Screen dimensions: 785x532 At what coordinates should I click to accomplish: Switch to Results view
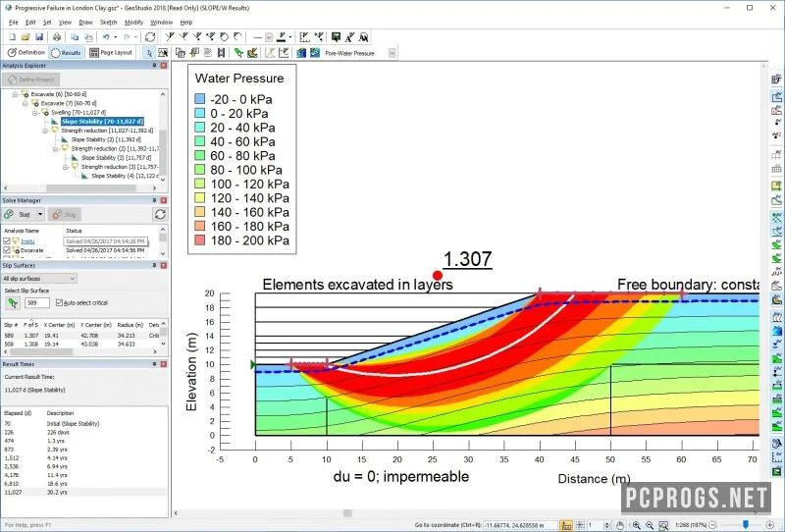pos(66,52)
